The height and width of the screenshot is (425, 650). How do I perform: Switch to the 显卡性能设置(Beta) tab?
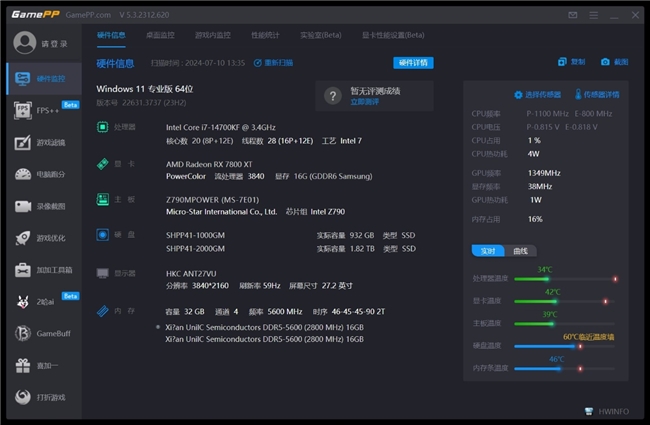tap(393, 35)
